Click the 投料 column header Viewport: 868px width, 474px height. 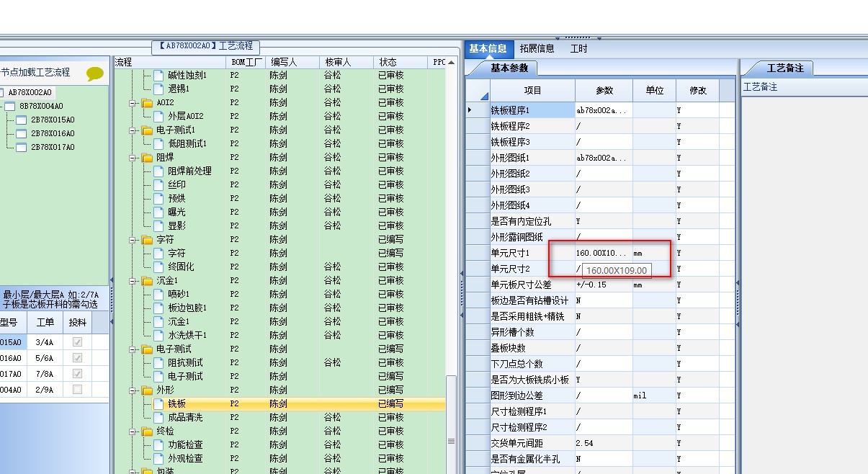coord(76,322)
